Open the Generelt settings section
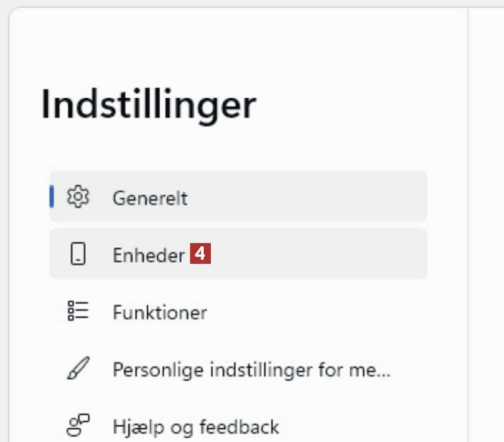The width and height of the screenshot is (504, 442). click(x=150, y=198)
